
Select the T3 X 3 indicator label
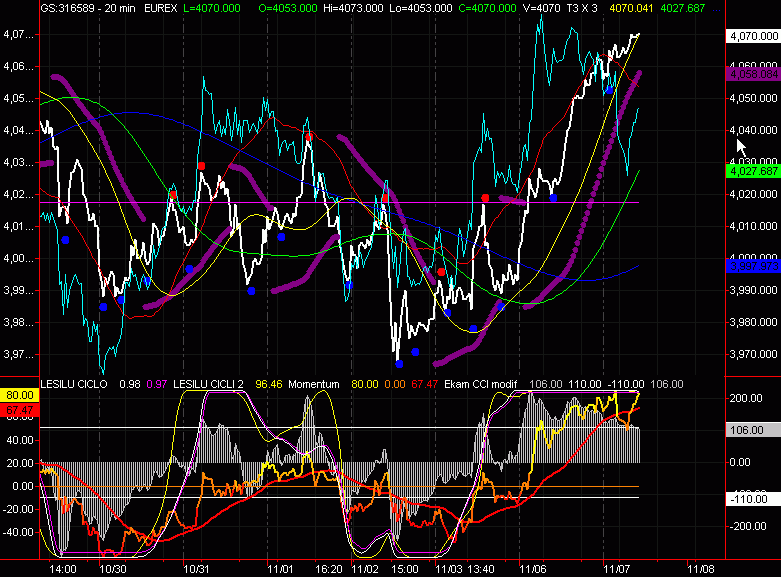(x=582, y=8)
